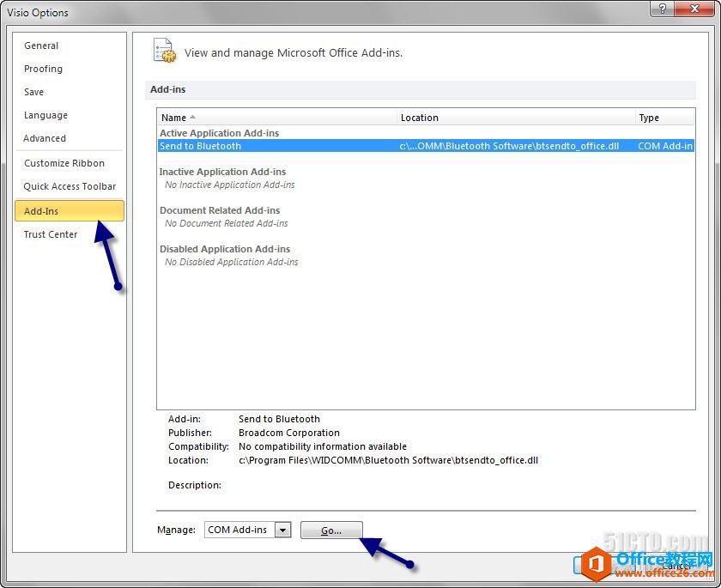Click the Go... button
The image size is (721, 588).
pyautogui.click(x=331, y=530)
